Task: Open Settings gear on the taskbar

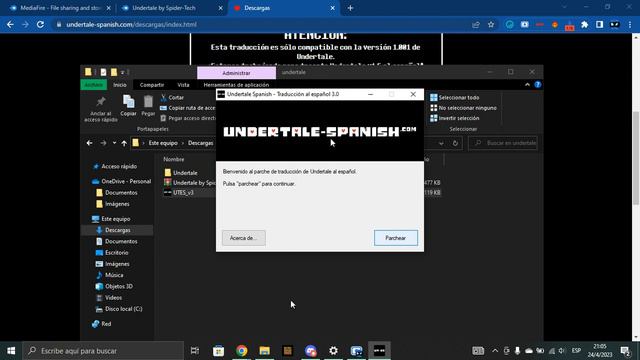Action: (333, 351)
